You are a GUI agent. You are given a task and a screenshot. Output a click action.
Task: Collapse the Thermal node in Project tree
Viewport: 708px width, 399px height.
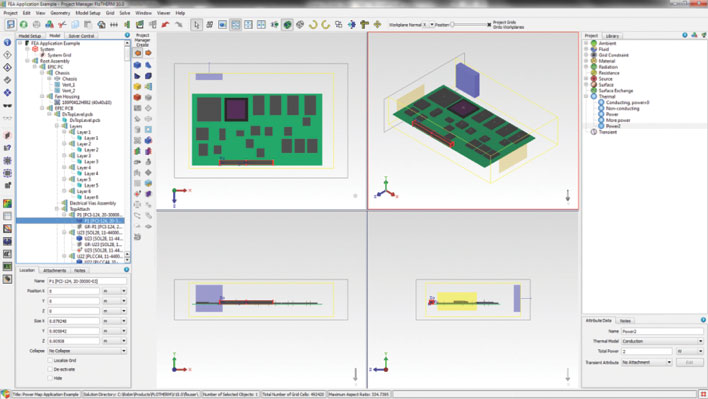pyautogui.click(x=587, y=96)
